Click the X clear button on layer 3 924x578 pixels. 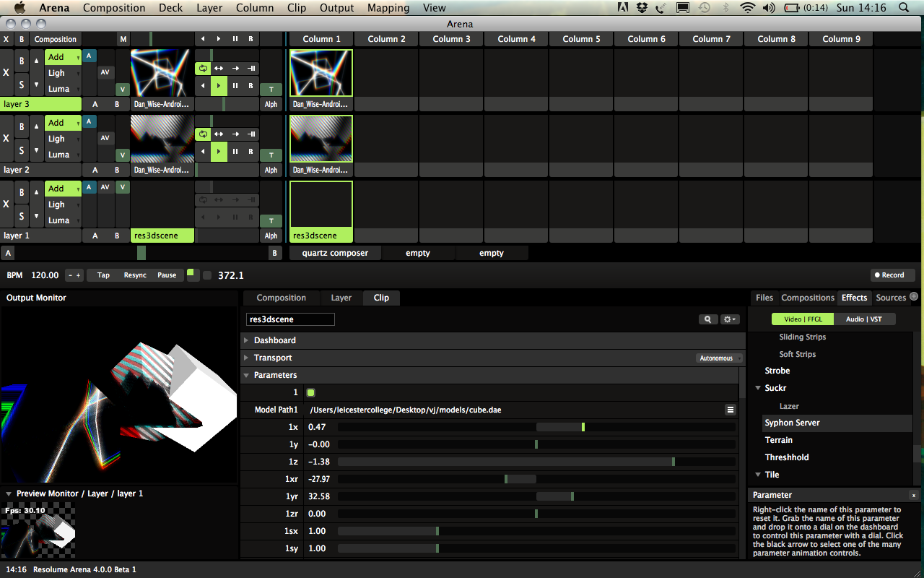point(6,73)
